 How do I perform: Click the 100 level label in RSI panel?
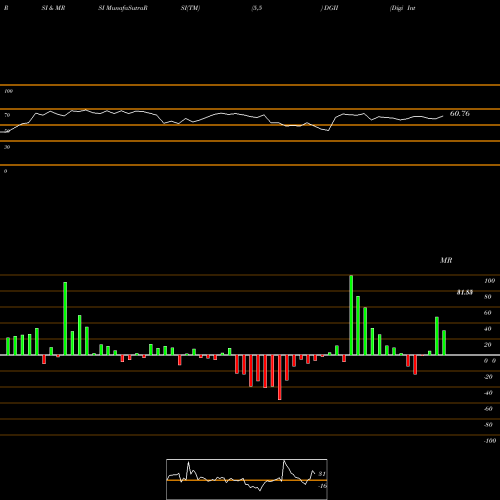point(8,91)
